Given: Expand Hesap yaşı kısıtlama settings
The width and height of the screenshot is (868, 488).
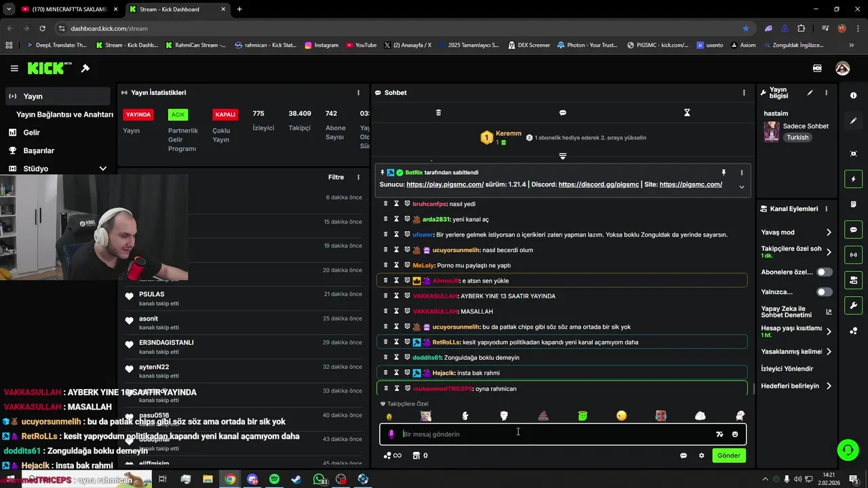Looking at the screenshot, I should tap(829, 331).
